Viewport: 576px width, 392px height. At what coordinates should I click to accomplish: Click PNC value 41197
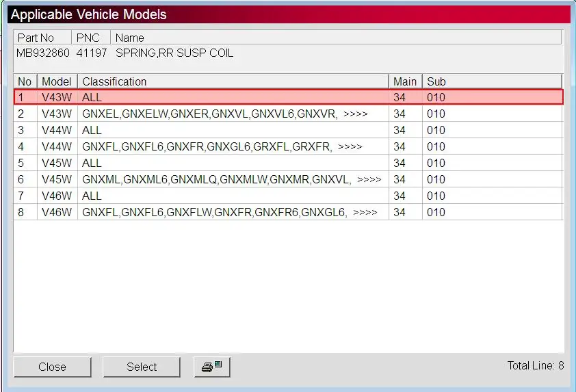click(x=92, y=53)
